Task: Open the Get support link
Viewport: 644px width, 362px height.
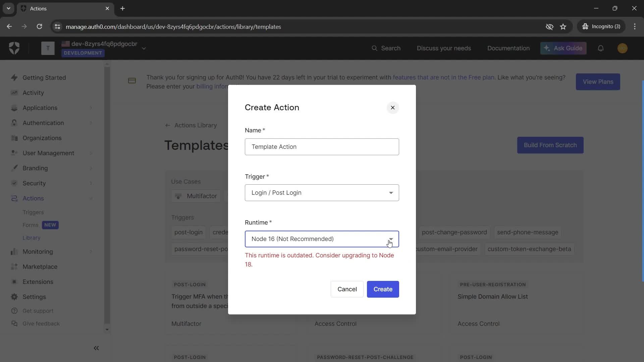Action: (38, 311)
